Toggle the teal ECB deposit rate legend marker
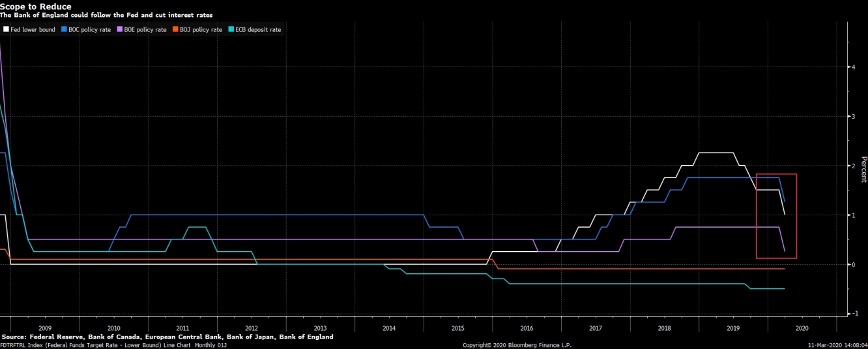Image resolution: width=868 pixels, height=349 pixels. pos(231,29)
